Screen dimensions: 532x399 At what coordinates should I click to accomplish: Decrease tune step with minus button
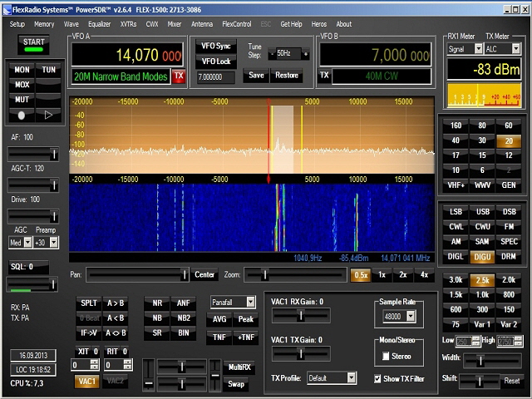pos(272,53)
